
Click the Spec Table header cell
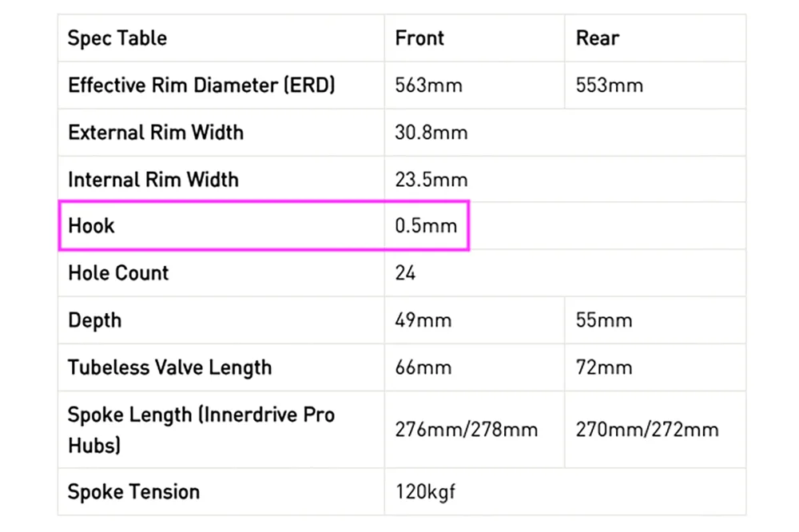pos(117,38)
